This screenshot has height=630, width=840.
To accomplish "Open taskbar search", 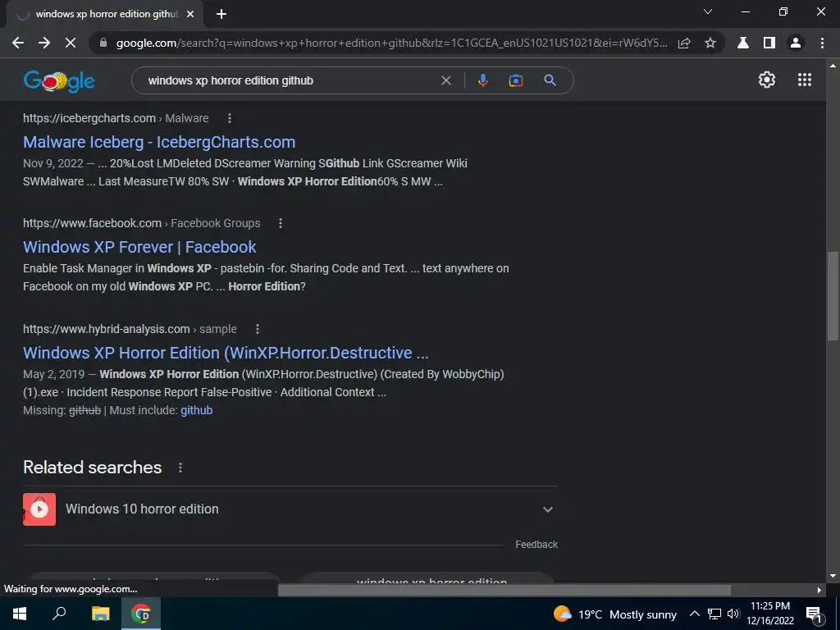I will click(59, 614).
